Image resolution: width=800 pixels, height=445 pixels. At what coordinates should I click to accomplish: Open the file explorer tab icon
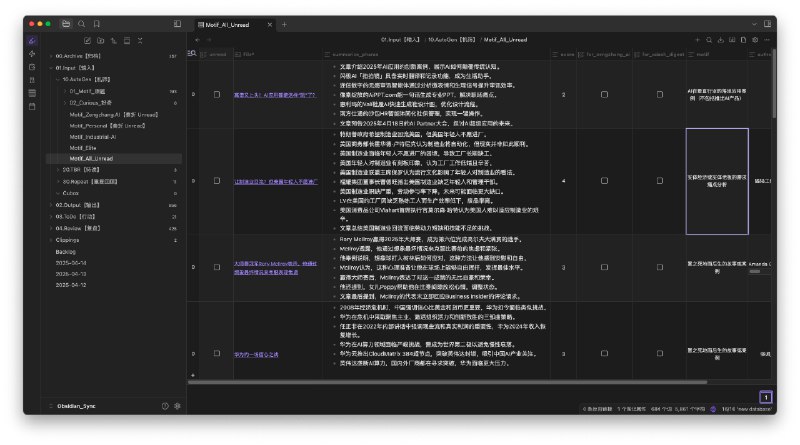point(66,24)
